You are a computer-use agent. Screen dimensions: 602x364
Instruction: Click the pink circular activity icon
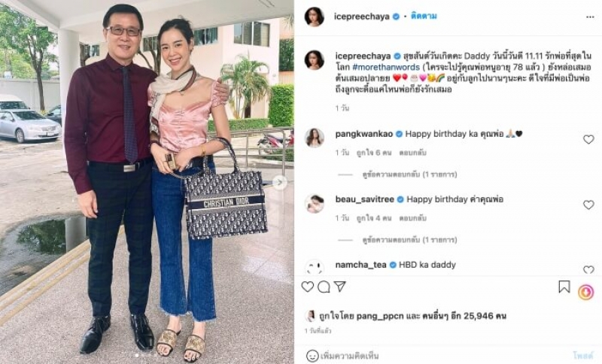click(586, 293)
